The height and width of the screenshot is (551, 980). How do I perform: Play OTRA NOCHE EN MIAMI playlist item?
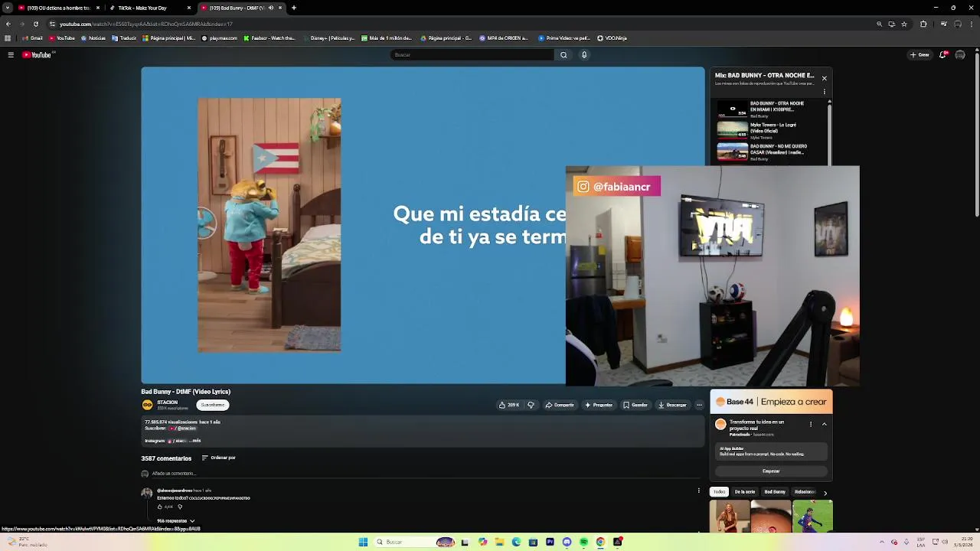pos(772,109)
